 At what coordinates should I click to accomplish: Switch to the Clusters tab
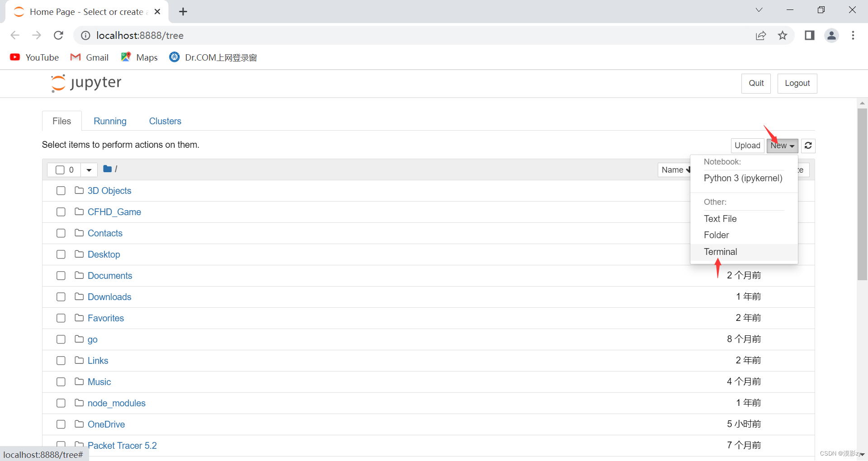(x=165, y=121)
